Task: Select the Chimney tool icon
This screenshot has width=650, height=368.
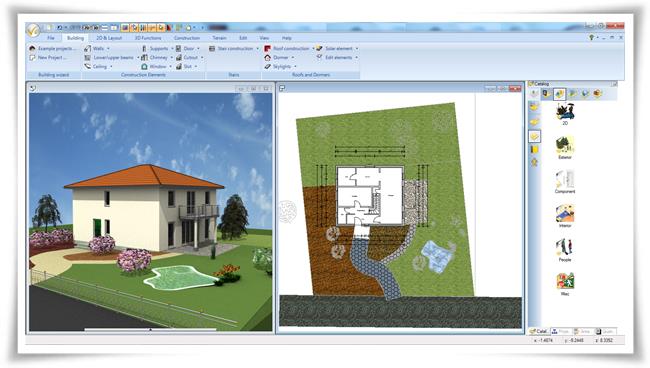Action: (144, 57)
